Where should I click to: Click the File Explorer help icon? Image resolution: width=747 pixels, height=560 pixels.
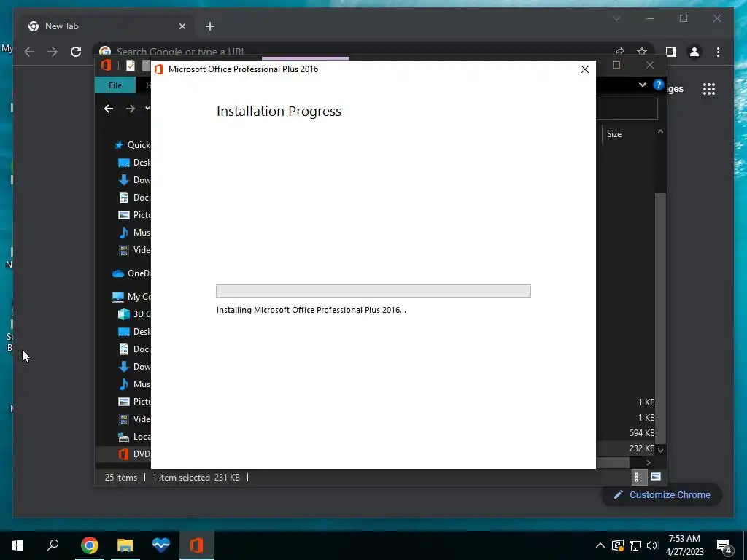pyautogui.click(x=659, y=85)
